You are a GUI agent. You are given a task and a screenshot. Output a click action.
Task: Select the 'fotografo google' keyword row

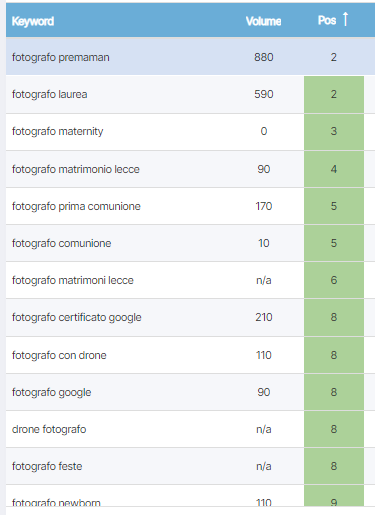(x=190, y=392)
